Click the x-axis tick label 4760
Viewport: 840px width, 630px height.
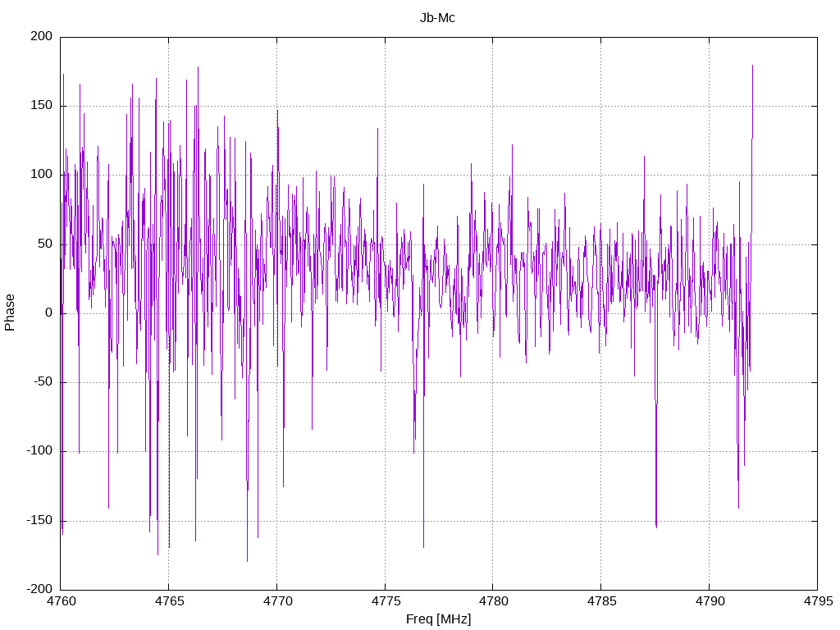pos(61,601)
